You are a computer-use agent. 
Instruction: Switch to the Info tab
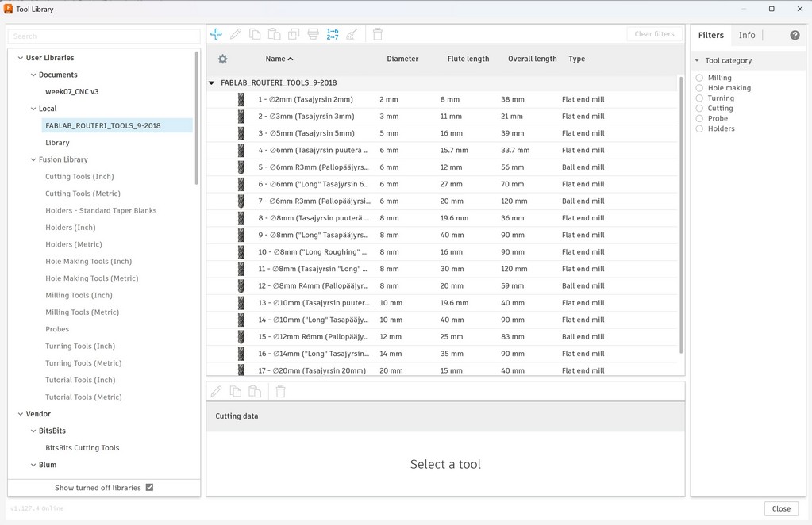tap(746, 34)
